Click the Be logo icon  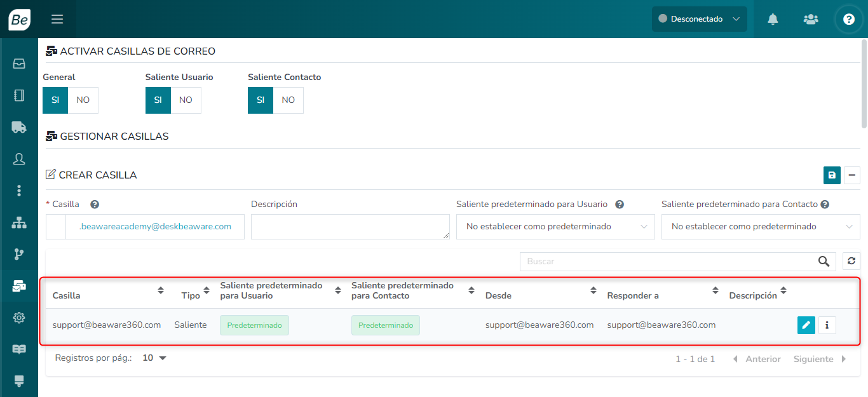(19, 19)
